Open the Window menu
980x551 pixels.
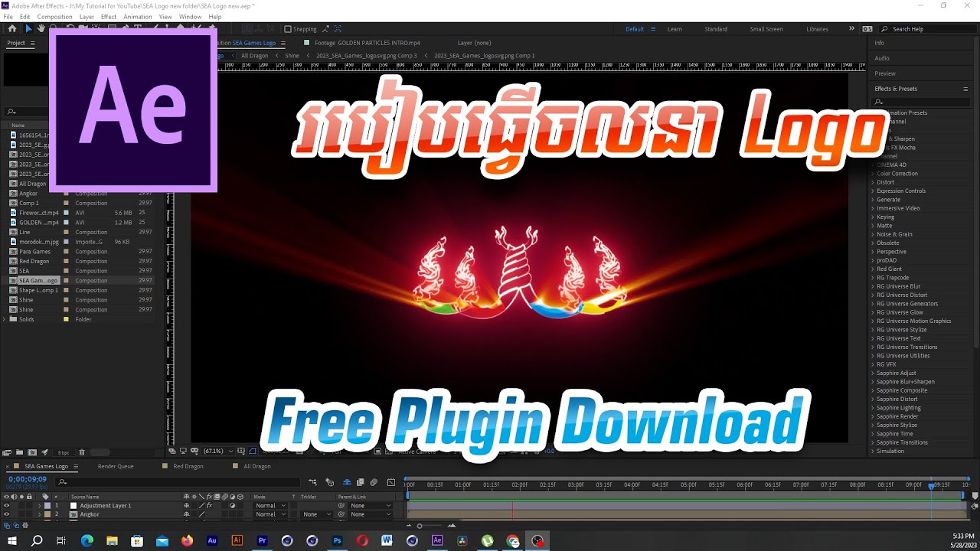coord(191,17)
